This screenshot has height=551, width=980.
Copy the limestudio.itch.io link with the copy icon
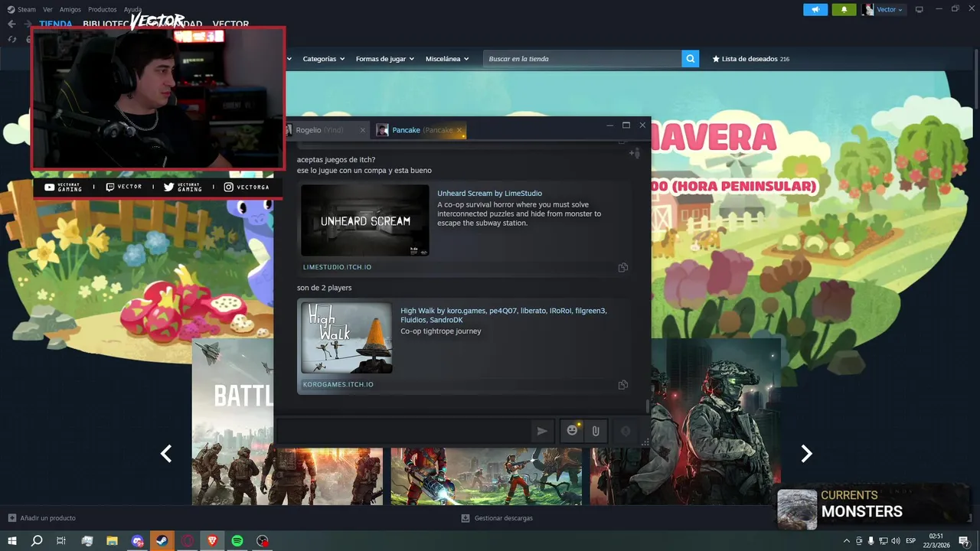click(623, 267)
